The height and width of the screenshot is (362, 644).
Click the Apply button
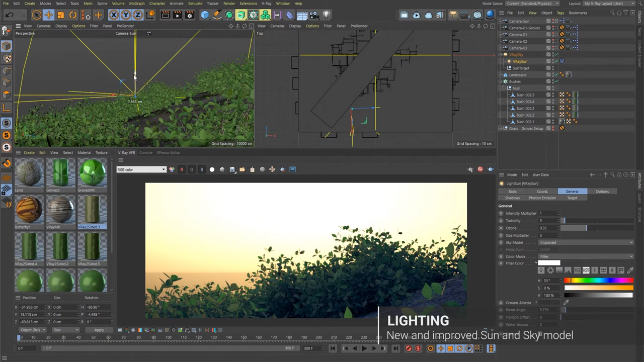click(99, 330)
